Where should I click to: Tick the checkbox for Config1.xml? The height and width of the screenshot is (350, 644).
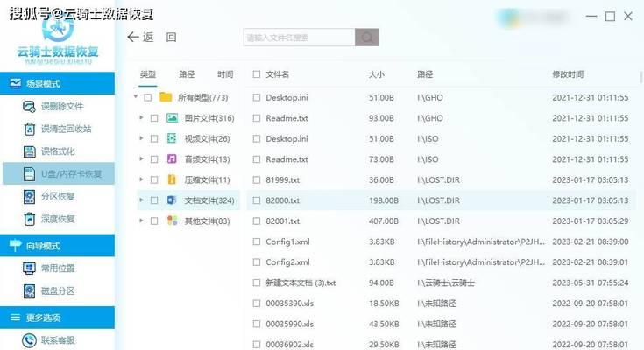(257, 241)
